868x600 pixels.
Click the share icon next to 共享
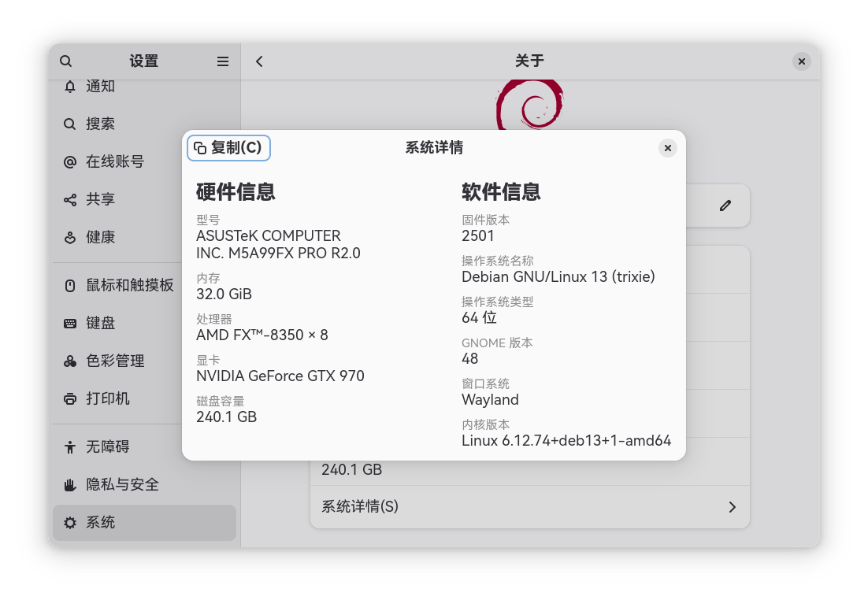(70, 199)
